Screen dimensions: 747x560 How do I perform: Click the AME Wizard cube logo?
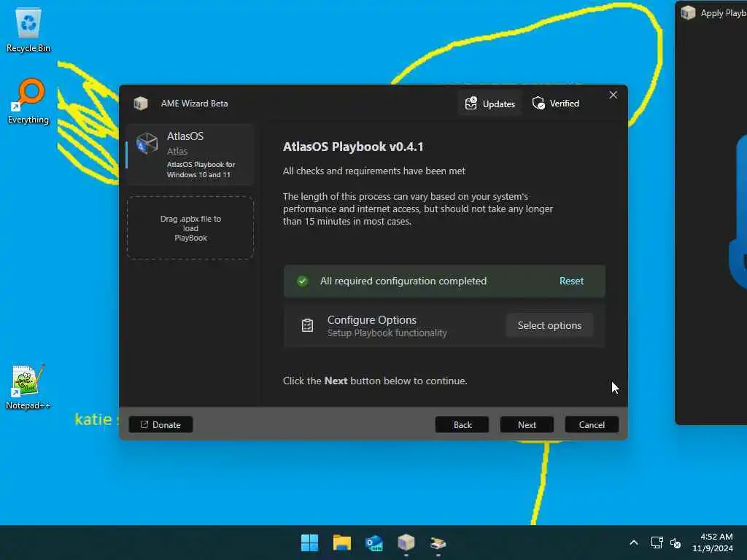[141, 104]
